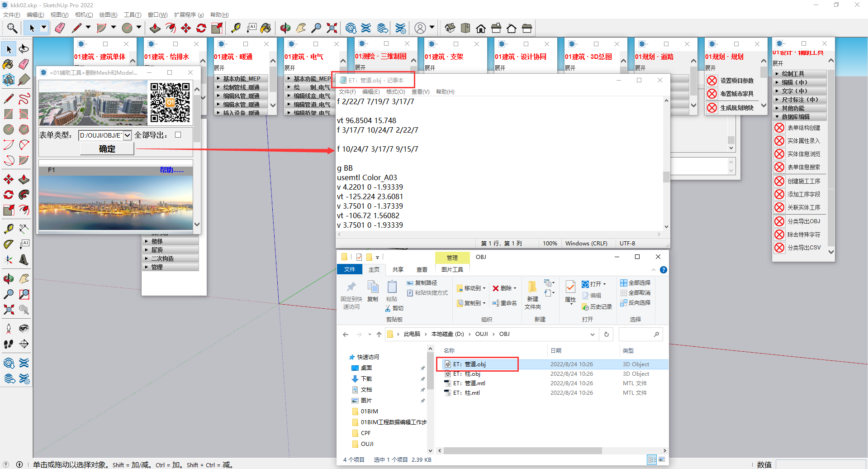Select the Look Around eye tool

click(x=24, y=329)
